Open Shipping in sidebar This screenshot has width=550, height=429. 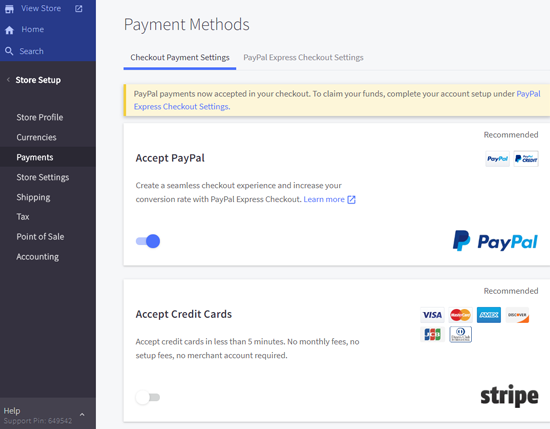tap(33, 197)
